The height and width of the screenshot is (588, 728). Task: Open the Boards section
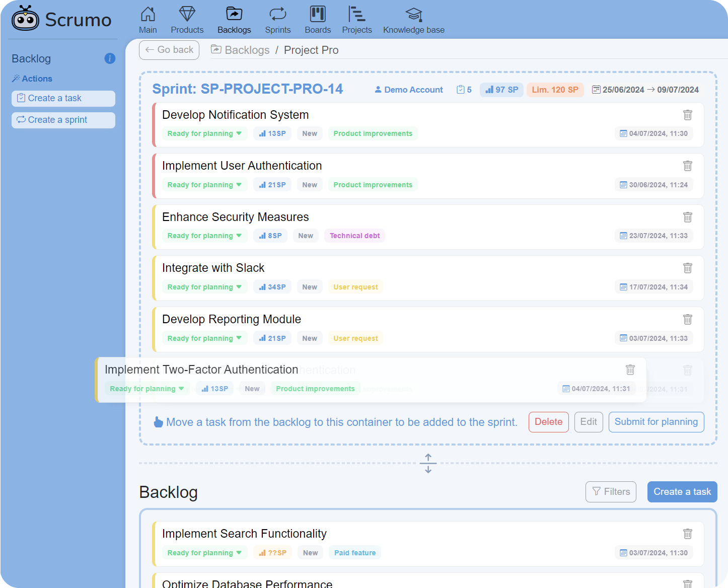318,20
